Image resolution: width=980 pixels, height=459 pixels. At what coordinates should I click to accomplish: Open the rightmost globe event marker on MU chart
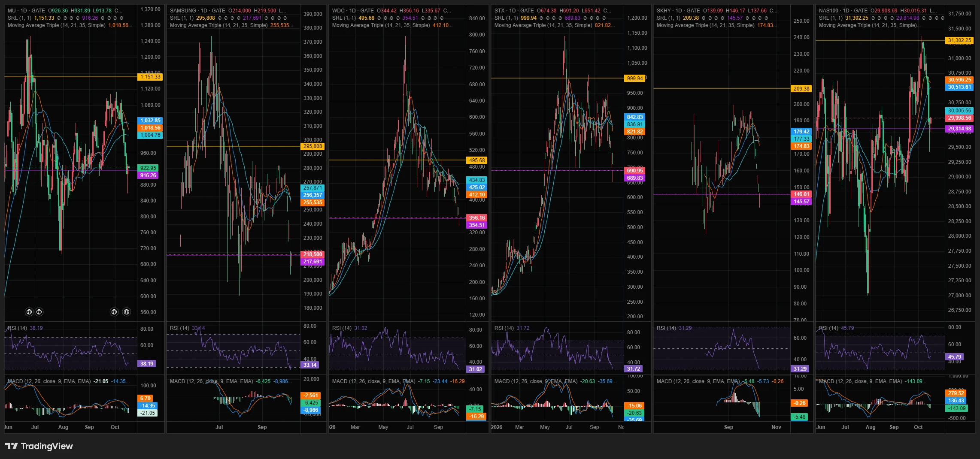(x=127, y=312)
